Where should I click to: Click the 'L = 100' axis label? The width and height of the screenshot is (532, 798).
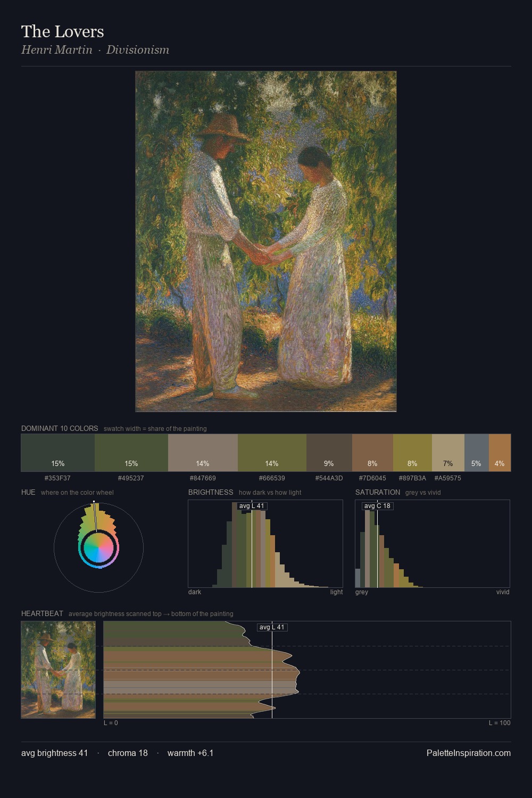[x=500, y=723]
